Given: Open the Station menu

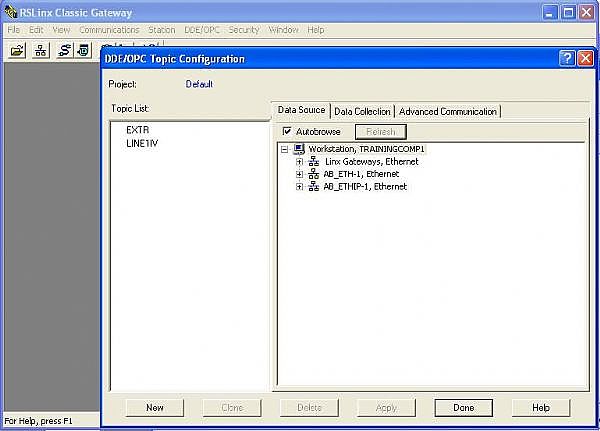Looking at the screenshot, I should [x=161, y=30].
